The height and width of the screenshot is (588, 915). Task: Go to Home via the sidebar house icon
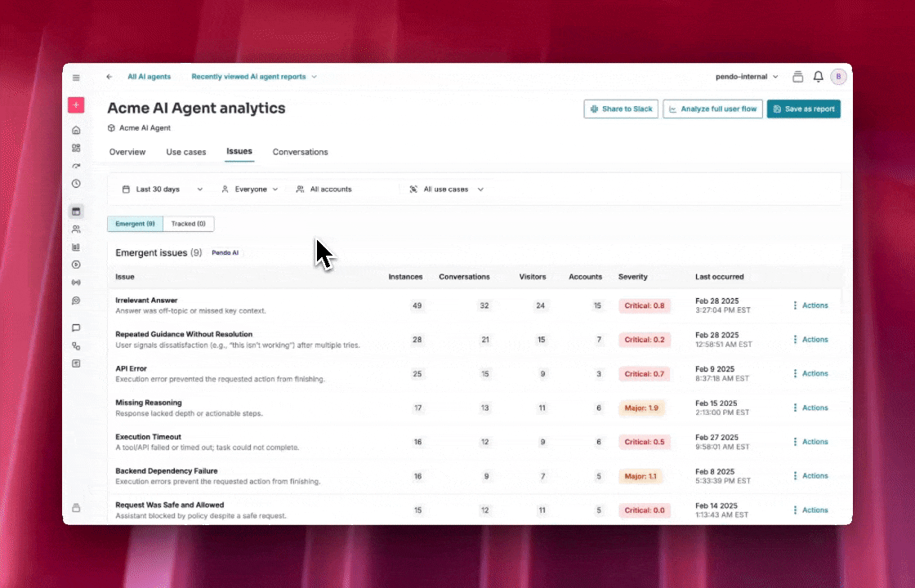(76, 130)
